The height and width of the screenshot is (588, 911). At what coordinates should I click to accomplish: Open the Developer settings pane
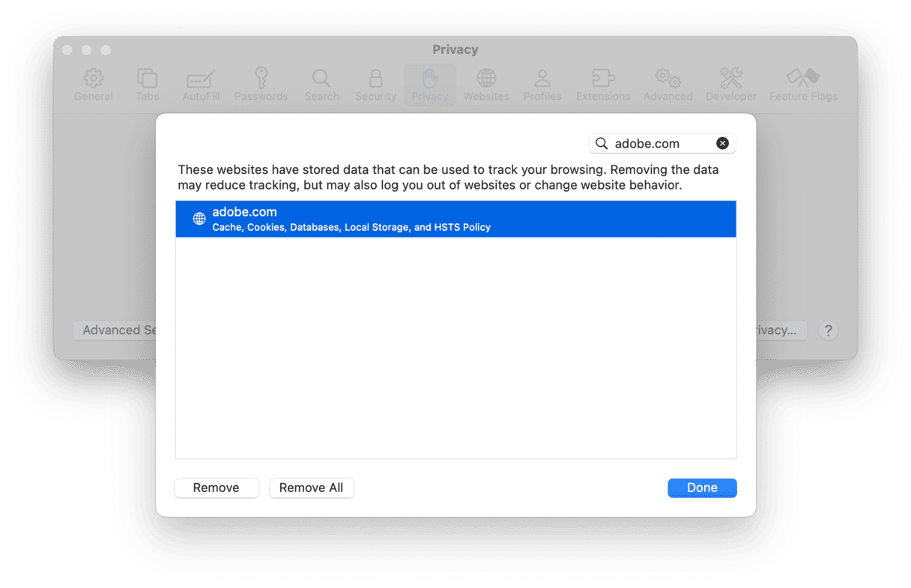[x=731, y=85]
